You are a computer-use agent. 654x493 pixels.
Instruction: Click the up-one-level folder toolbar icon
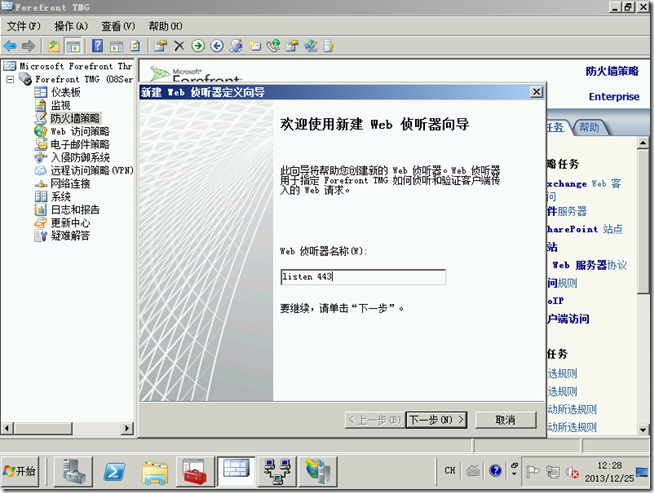(x=54, y=46)
